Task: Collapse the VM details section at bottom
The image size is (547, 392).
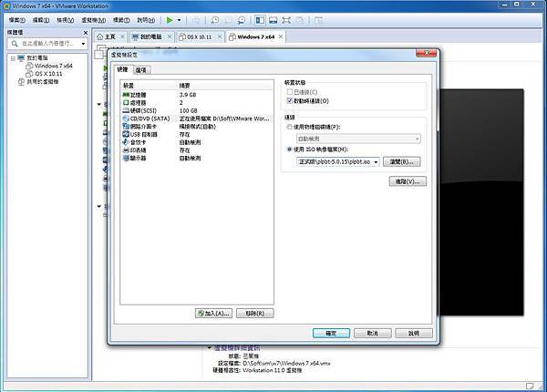Action: pos(209,347)
